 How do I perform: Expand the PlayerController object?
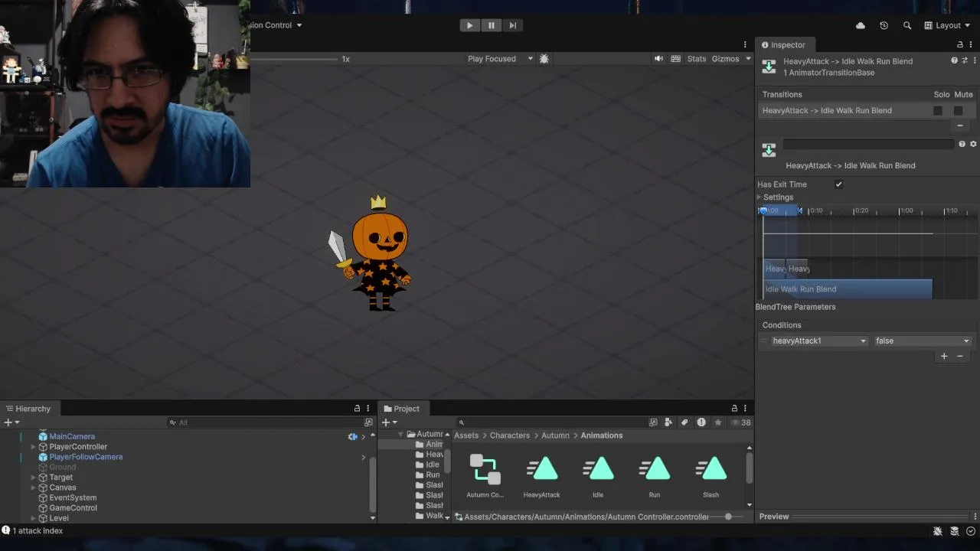[33, 447]
